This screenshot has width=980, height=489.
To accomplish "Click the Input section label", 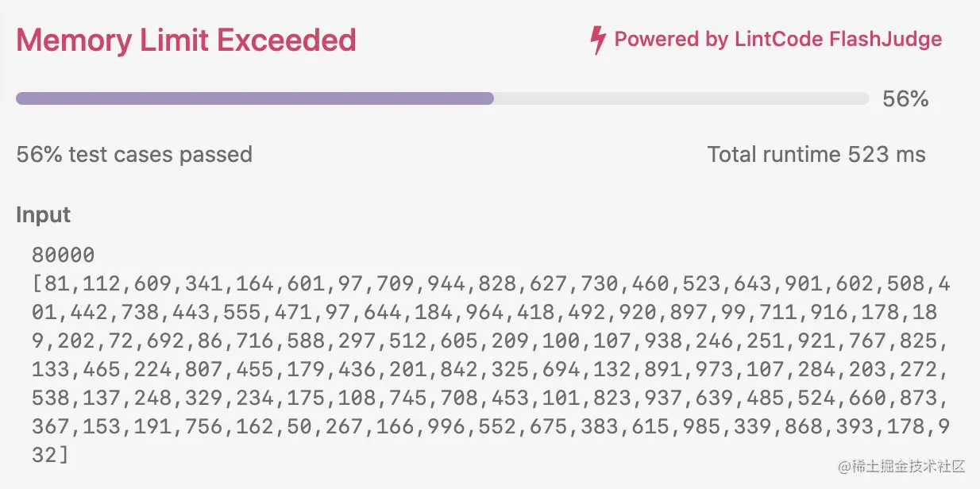I will pyautogui.click(x=43, y=215).
